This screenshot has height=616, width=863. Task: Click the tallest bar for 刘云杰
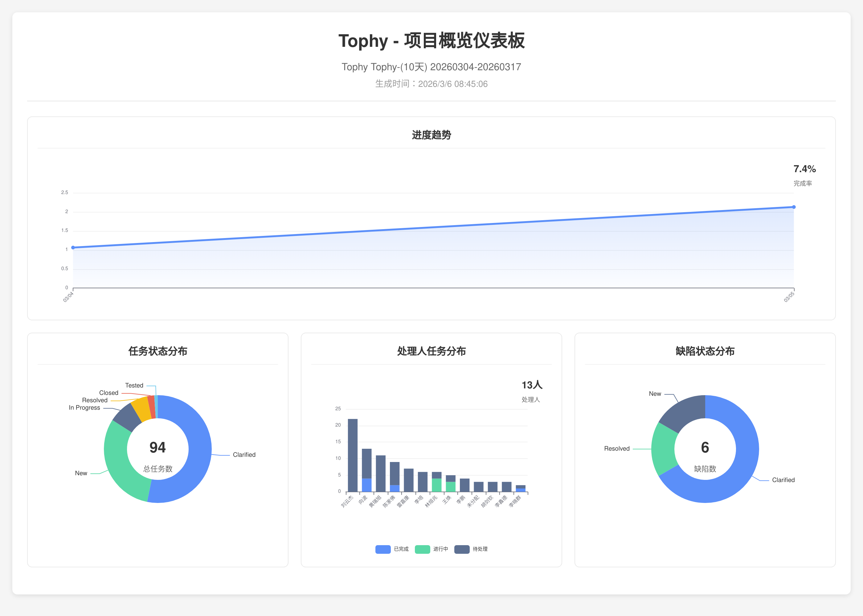click(353, 455)
